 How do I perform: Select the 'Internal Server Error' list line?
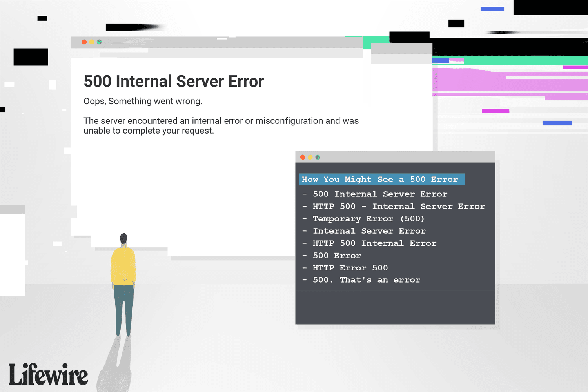pyautogui.click(x=364, y=231)
